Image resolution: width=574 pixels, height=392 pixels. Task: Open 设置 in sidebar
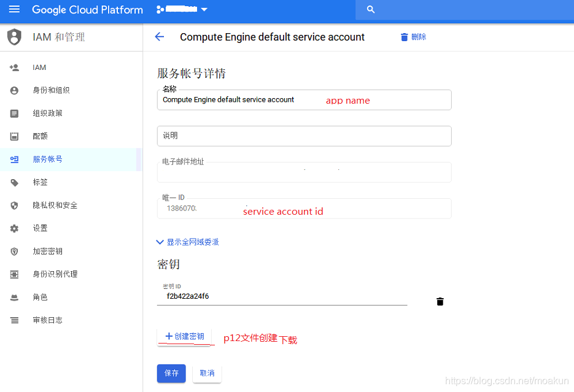(71, 229)
